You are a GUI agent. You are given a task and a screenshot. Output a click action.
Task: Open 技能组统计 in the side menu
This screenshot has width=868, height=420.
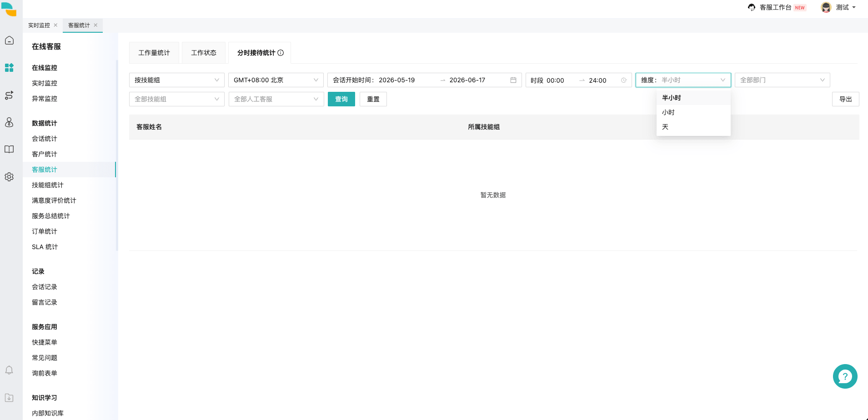48,185
